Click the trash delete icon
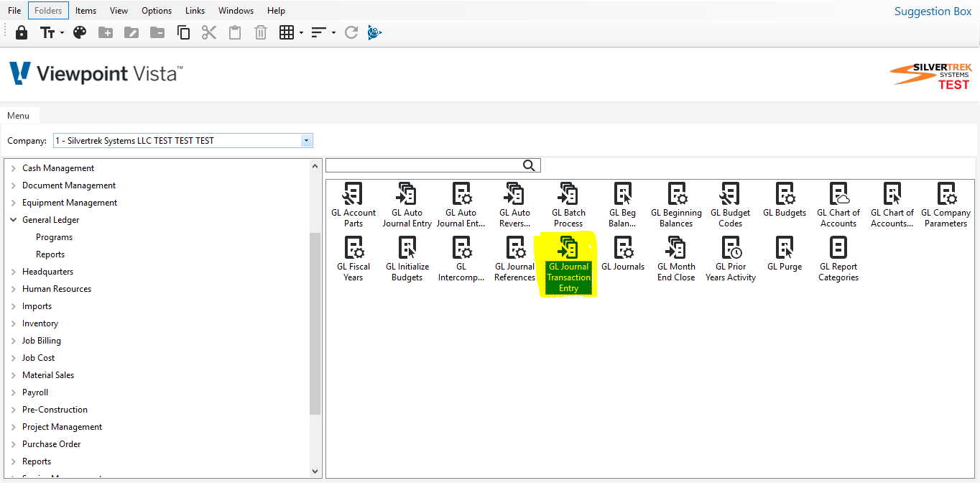 pos(261,32)
